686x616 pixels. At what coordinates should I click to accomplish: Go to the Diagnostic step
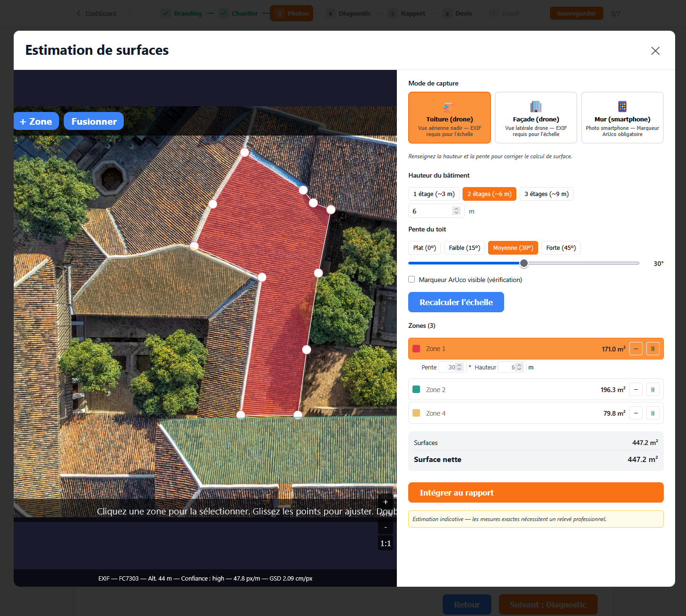click(350, 13)
